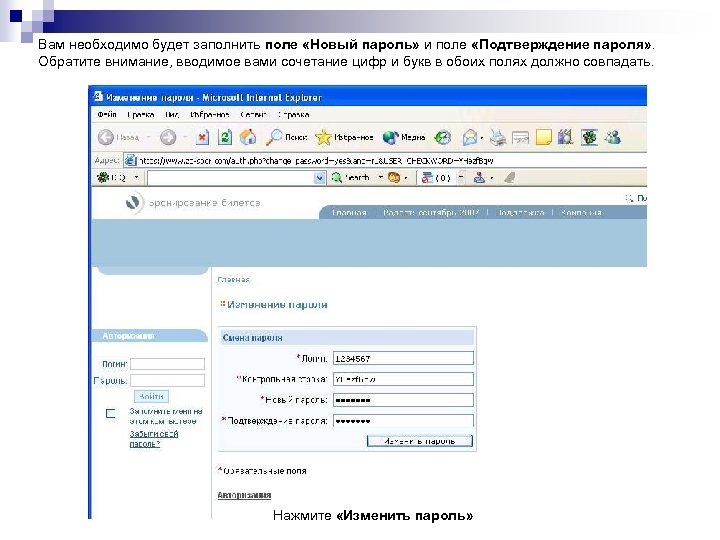Click the 'Изменить пароль' button

click(x=420, y=441)
